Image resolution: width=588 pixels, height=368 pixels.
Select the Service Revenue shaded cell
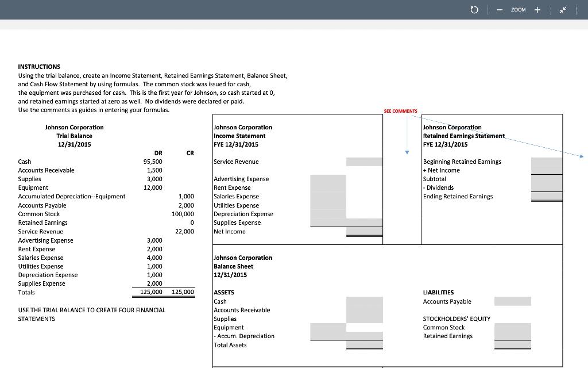363,162
